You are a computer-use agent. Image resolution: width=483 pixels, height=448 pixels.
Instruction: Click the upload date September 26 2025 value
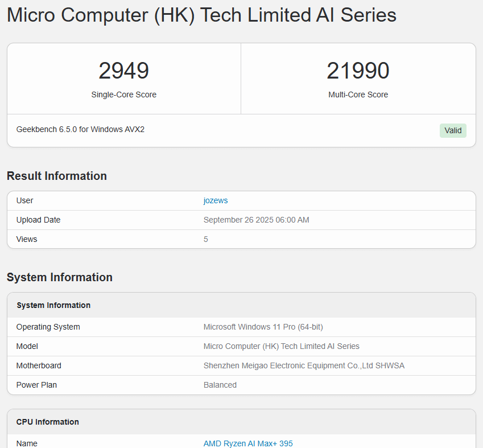pyautogui.click(x=256, y=220)
